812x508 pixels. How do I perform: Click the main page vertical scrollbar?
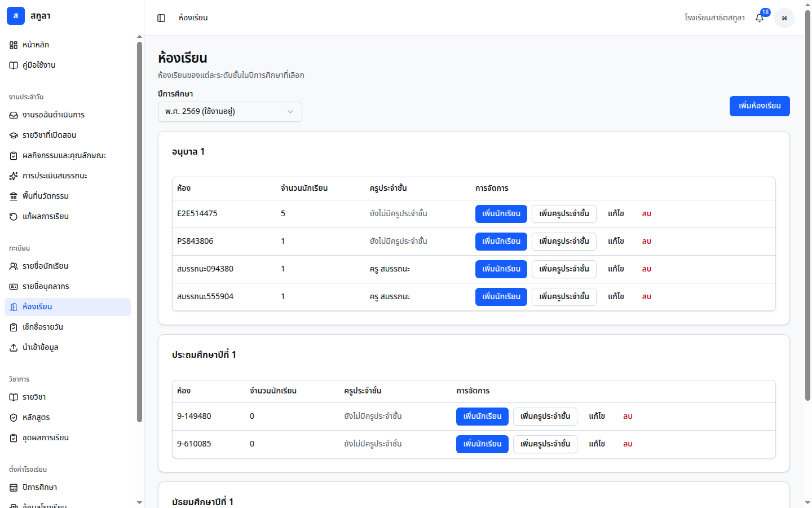pyautogui.click(x=807, y=206)
